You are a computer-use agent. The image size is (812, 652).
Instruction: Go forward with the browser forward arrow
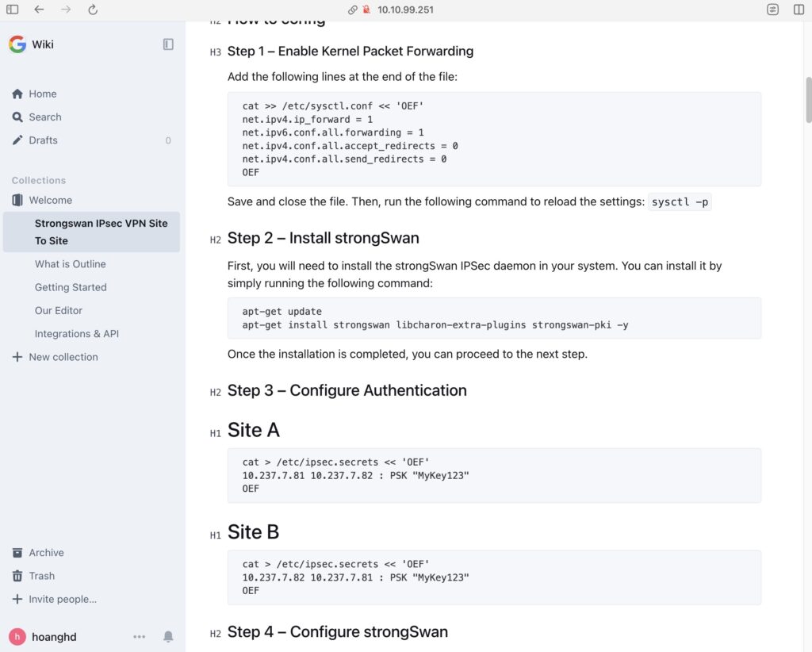point(66,10)
